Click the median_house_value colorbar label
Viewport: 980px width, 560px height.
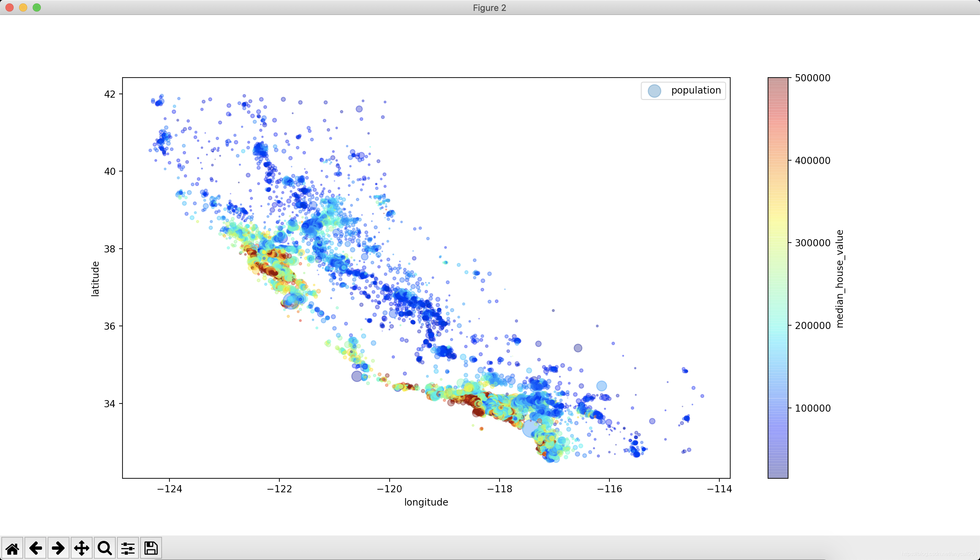coord(839,279)
